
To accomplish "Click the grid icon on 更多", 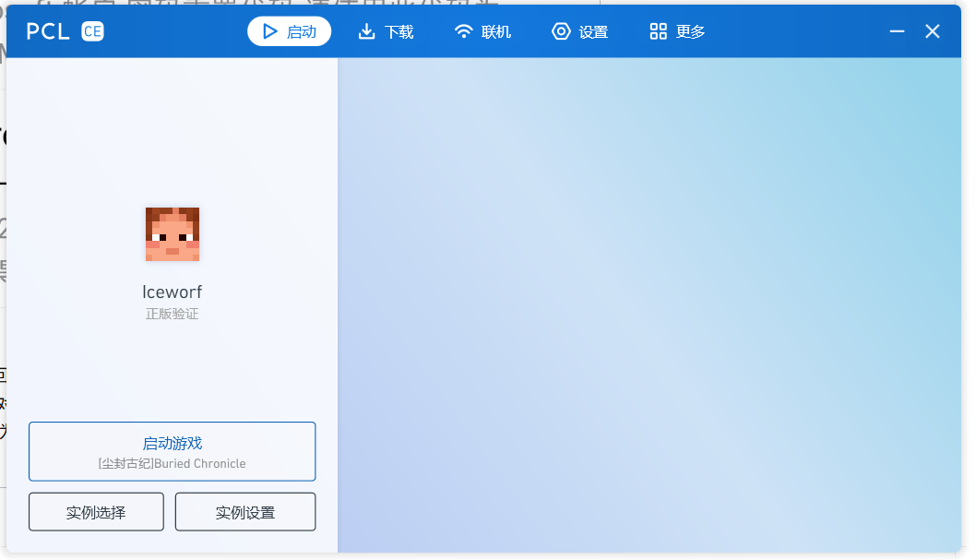I will click(x=658, y=30).
